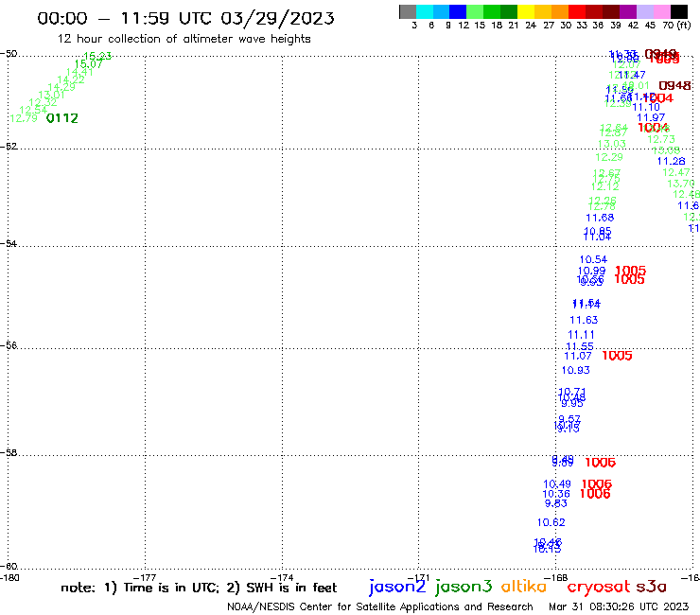Viewport: 700px width, 615px height.
Task: Click the '-180' longitude axis label
Action: [9, 577]
